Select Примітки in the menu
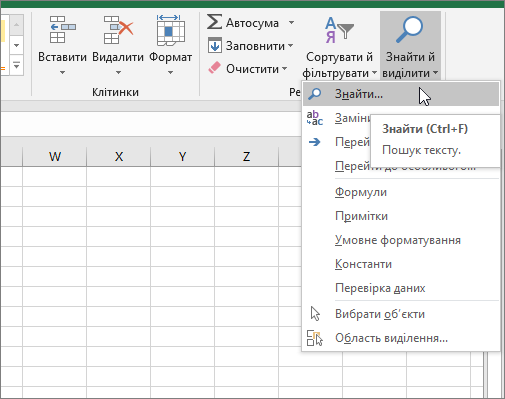 click(401, 216)
